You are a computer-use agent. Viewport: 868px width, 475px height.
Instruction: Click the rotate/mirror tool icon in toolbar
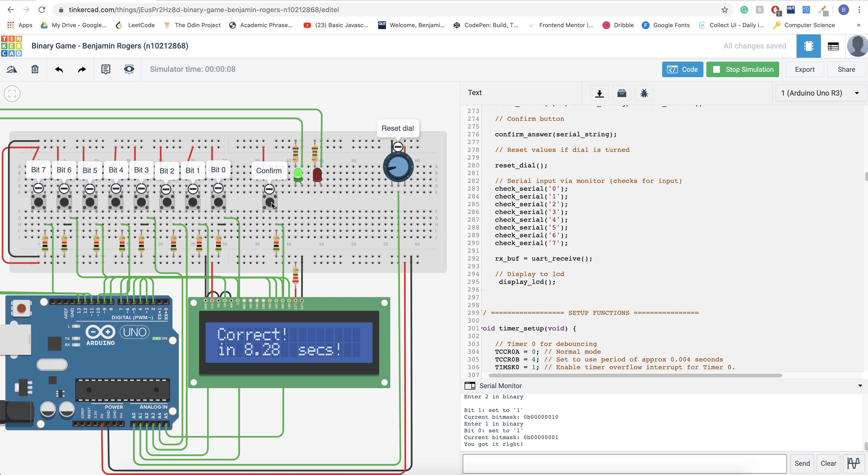point(12,69)
